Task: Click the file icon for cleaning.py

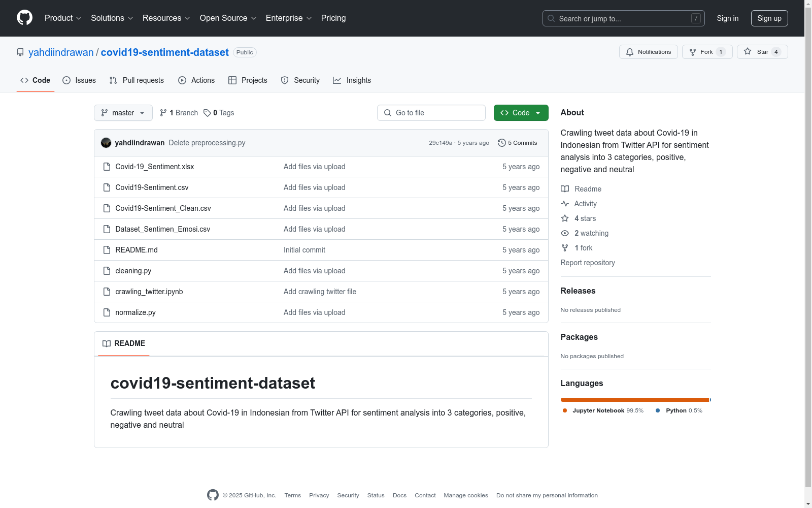Action: coord(107,271)
